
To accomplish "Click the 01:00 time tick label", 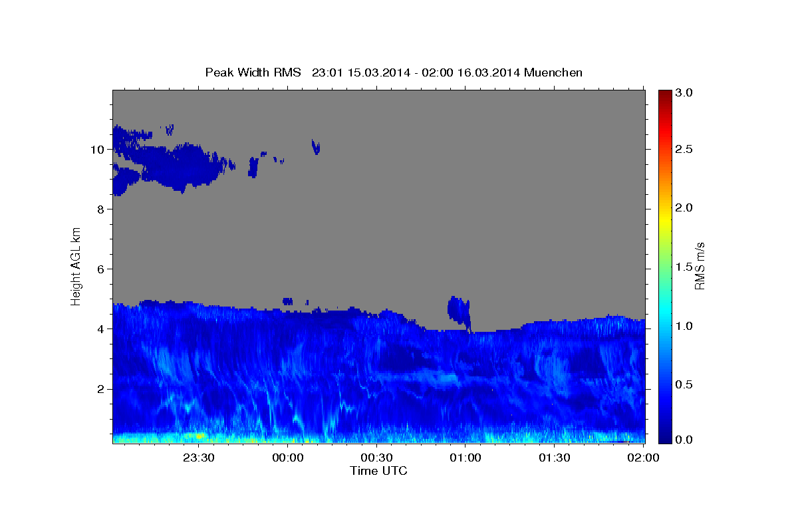I will click(x=465, y=458).
